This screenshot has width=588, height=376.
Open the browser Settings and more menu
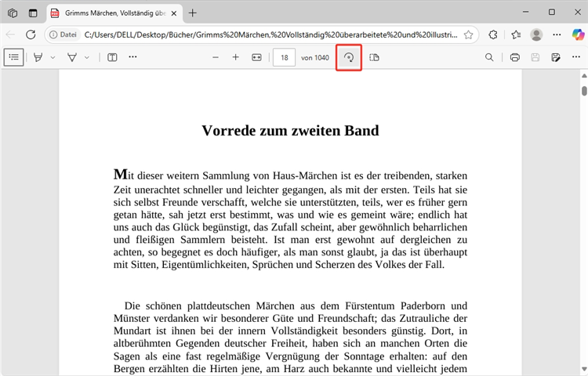pos(557,34)
